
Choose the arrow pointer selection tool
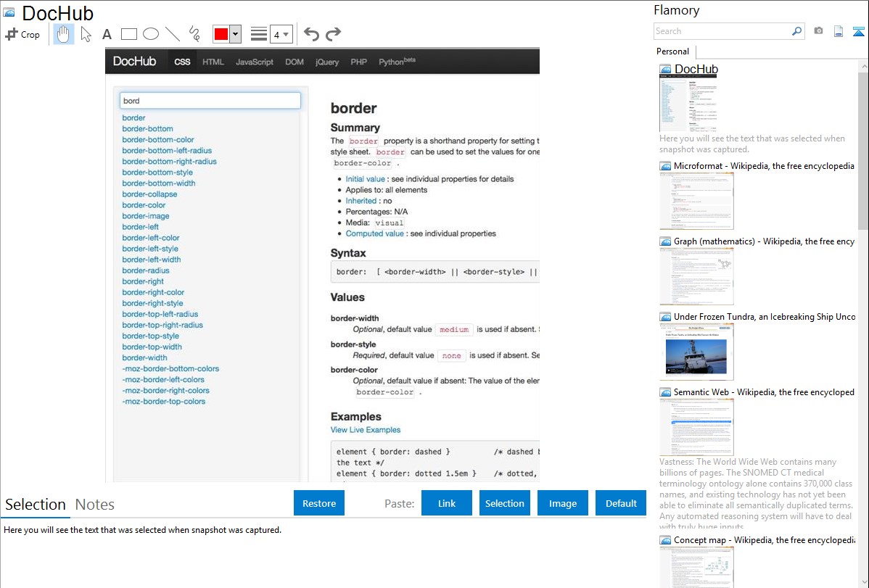(x=86, y=34)
